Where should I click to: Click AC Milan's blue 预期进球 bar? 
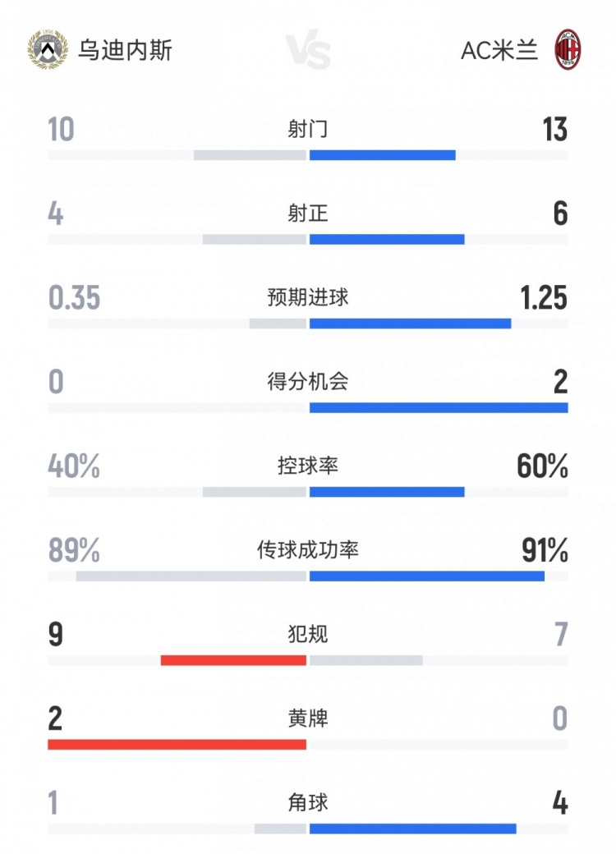pos(410,324)
